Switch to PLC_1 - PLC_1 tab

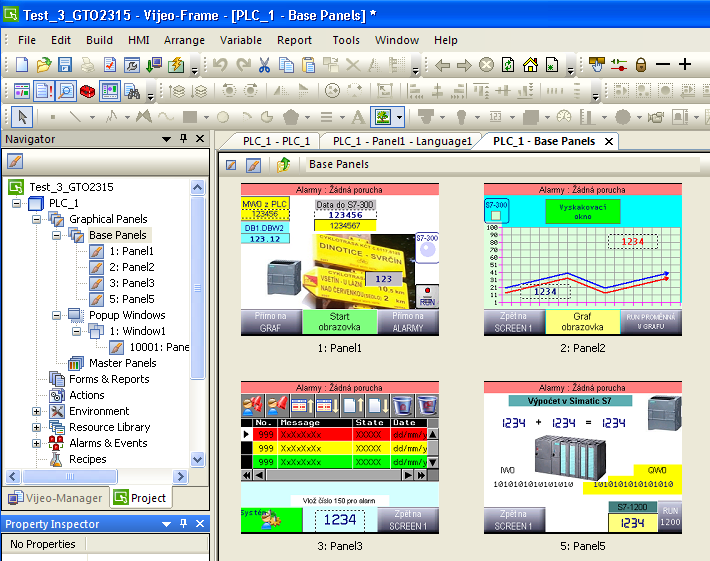[x=276, y=141]
